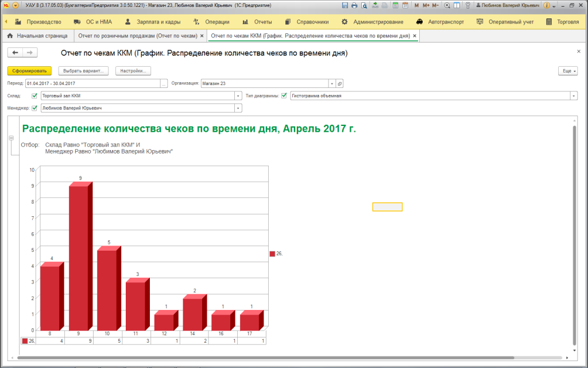
Task: Click the Save (floppy disk) icon
Action: click(x=345, y=6)
